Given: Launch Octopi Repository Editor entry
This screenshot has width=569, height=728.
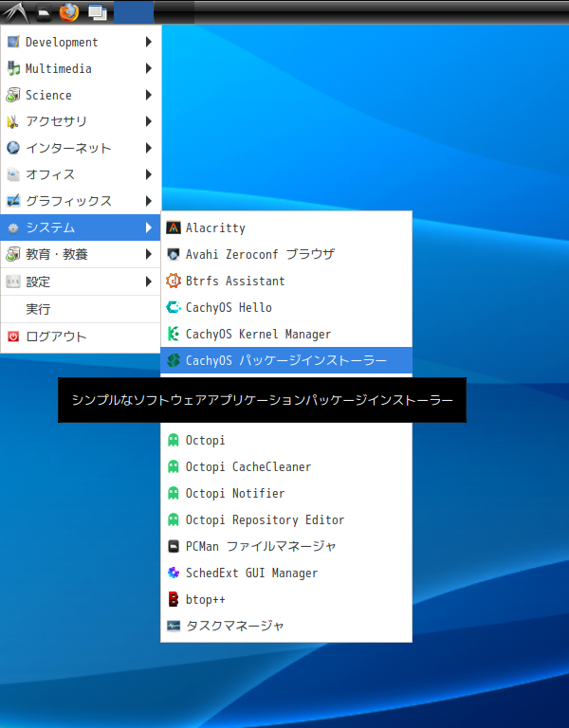Looking at the screenshot, I should [x=286, y=519].
